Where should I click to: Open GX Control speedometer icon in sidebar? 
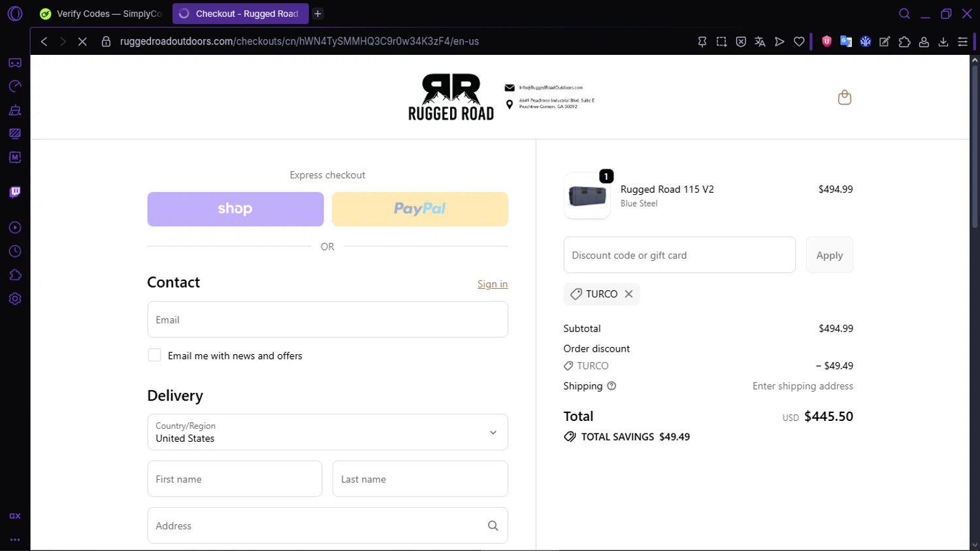point(15,86)
